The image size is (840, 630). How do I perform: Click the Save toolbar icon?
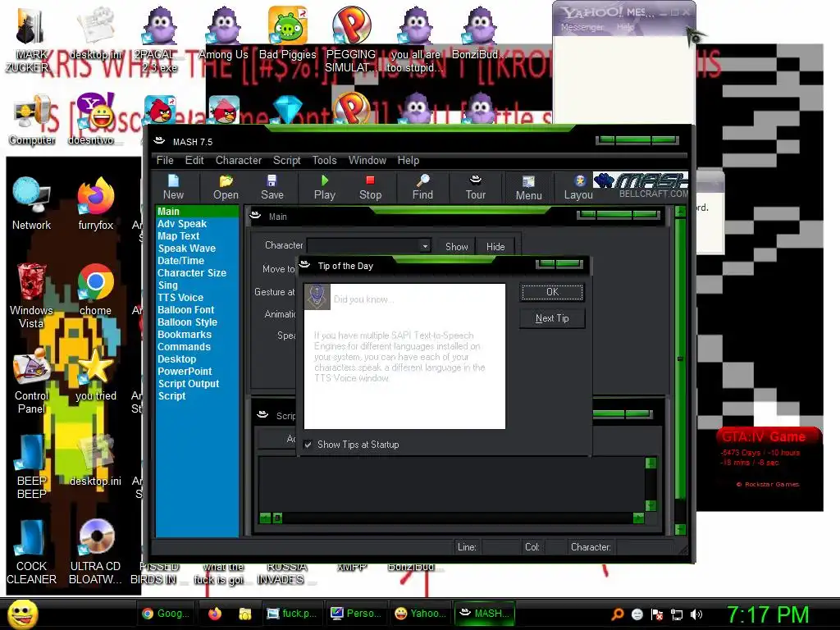pos(272,187)
